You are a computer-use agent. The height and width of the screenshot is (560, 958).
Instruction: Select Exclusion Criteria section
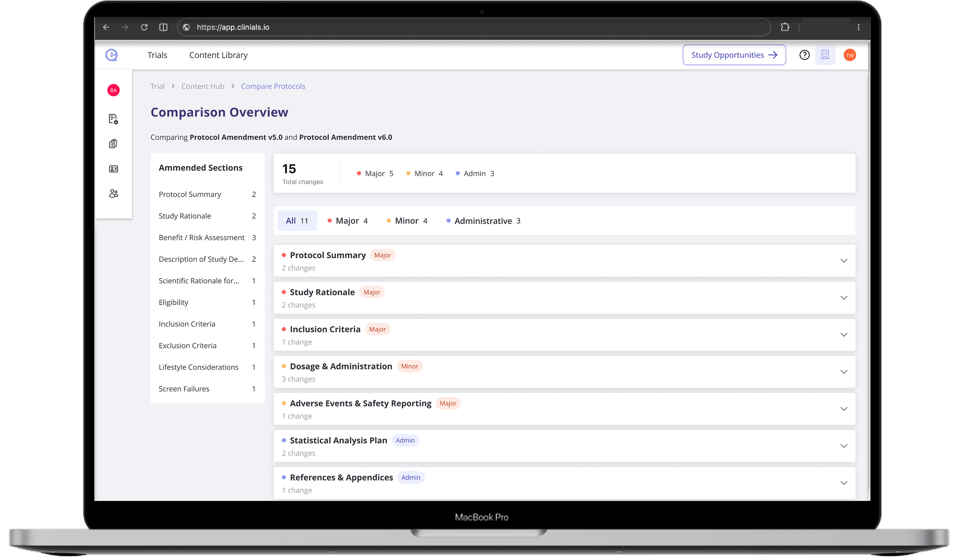[x=207, y=346]
